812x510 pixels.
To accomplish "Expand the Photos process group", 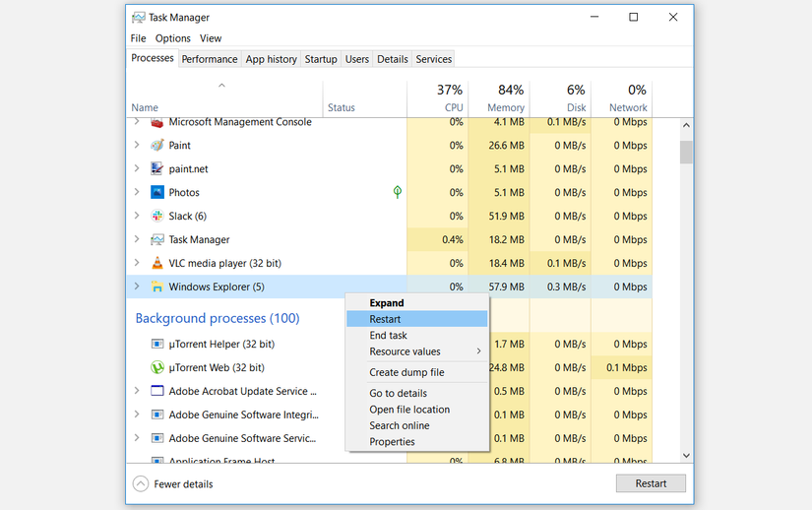I will 137,192.
